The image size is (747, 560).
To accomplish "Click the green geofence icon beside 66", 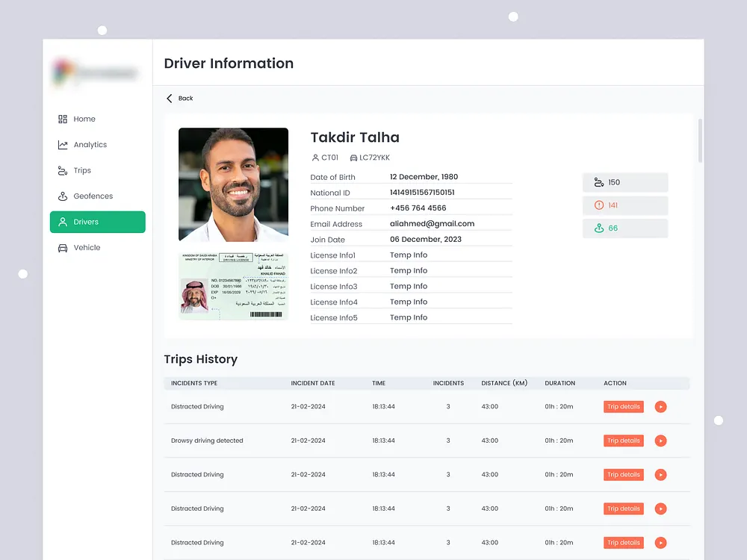I will 599,228.
